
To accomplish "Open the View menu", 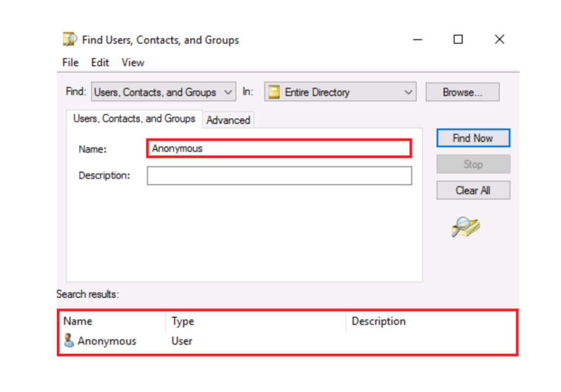I will (x=133, y=62).
